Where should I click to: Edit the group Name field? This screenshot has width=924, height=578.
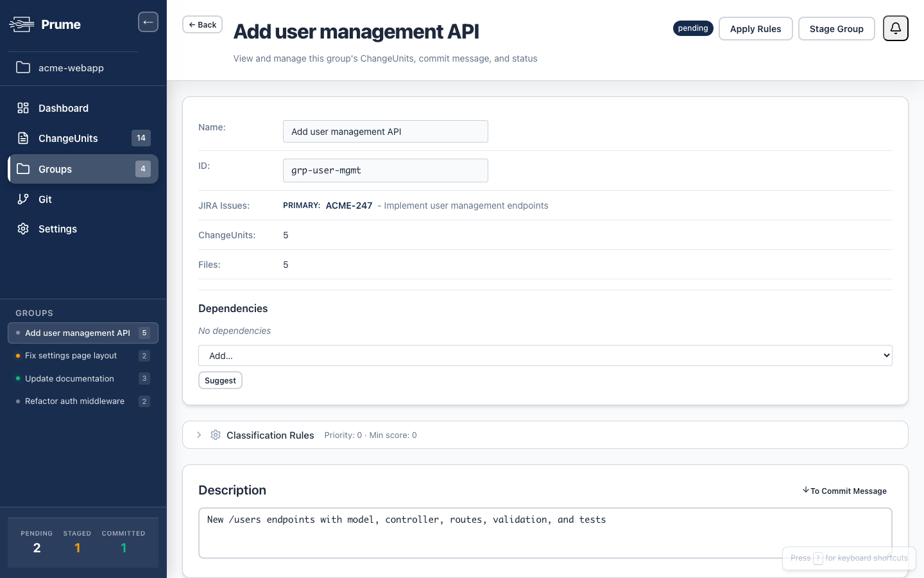tap(386, 131)
